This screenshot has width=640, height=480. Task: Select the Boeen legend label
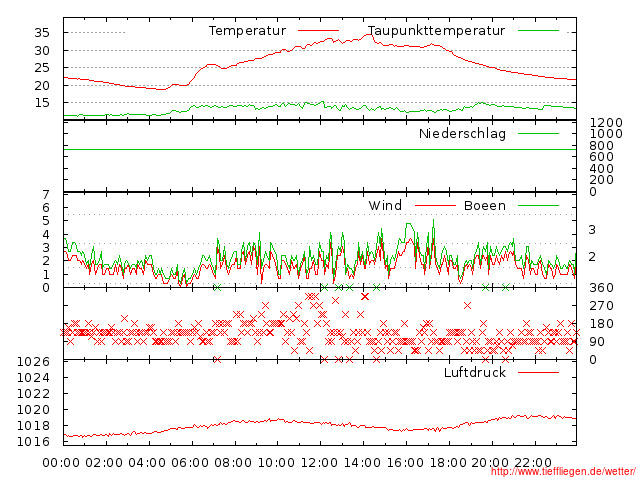tap(485, 206)
